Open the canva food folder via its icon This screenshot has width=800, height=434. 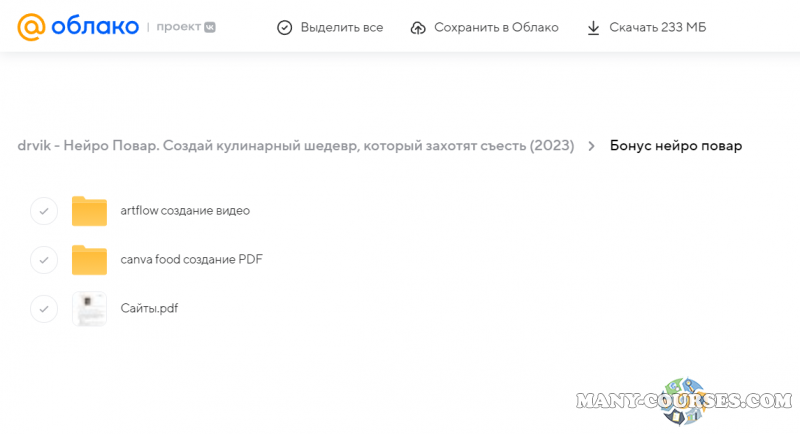(89, 260)
